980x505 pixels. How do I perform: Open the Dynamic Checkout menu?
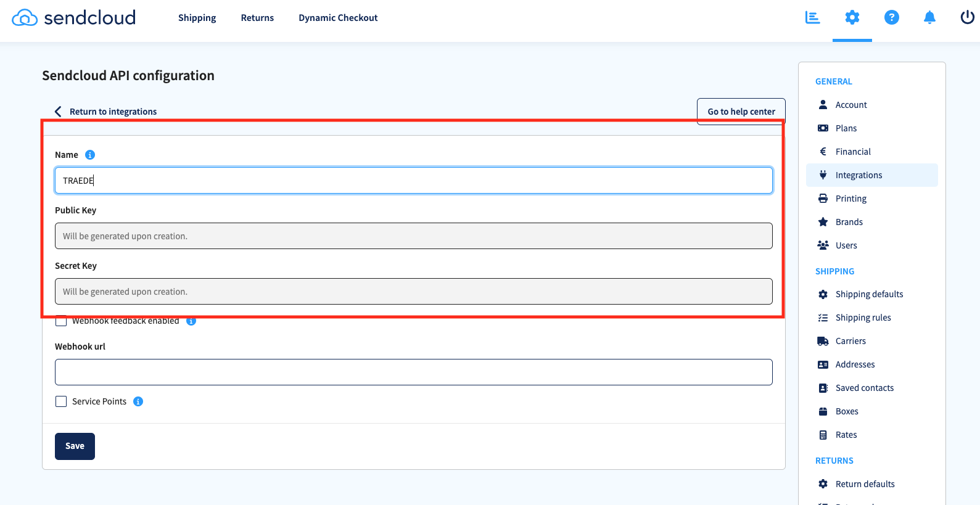pyautogui.click(x=338, y=18)
